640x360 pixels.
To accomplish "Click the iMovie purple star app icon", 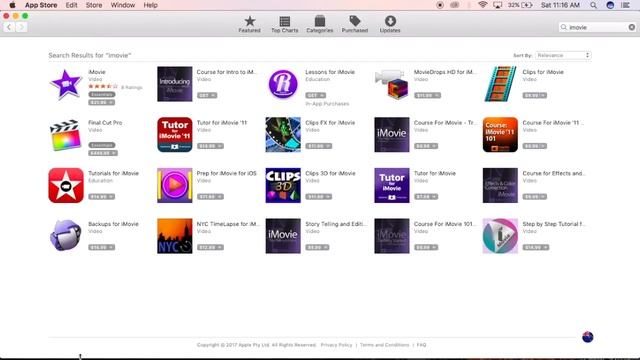I will tap(66, 84).
